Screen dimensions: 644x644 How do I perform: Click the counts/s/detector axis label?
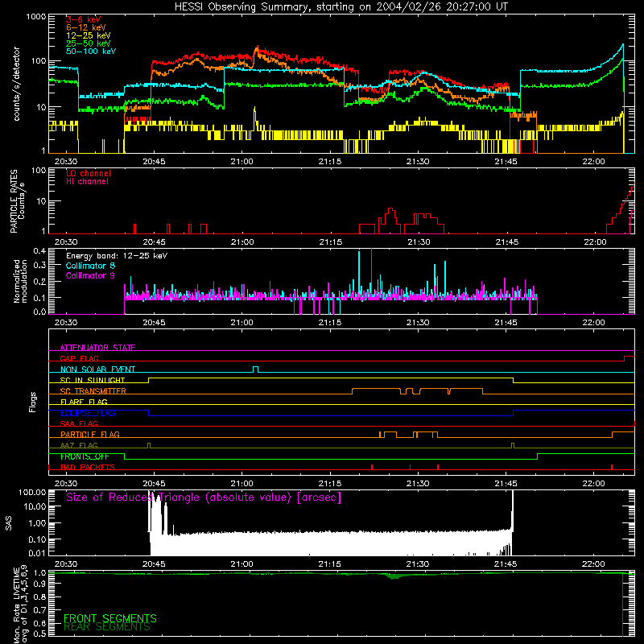(16, 84)
